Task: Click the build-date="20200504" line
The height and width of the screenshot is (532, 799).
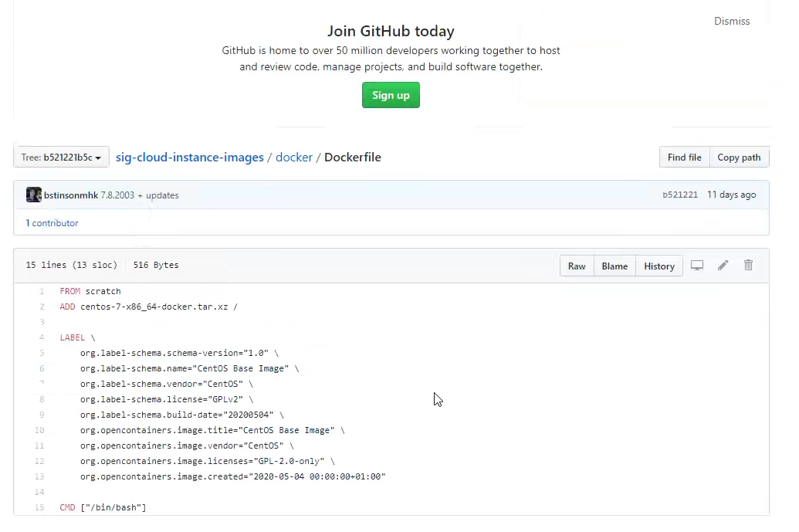Action: (x=182, y=415)
